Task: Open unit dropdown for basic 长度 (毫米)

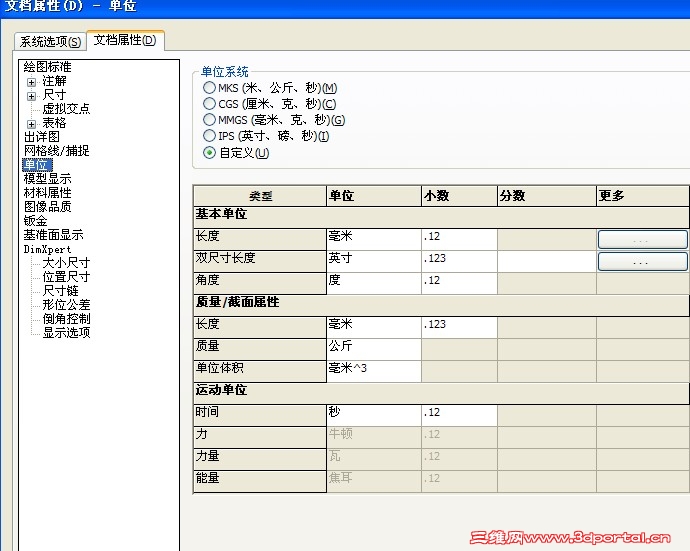Action: click(374, 239)
